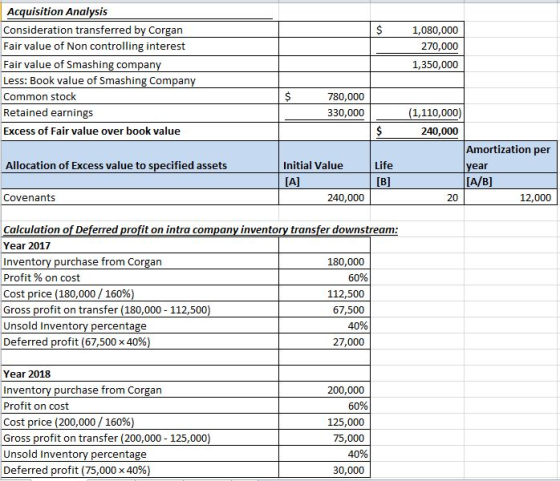The width and height of the screenshot is (560, 481).
Task: Click 'Less: Book value of Smashing Company'
Action: pyautogui.click(x=99, y=81)
